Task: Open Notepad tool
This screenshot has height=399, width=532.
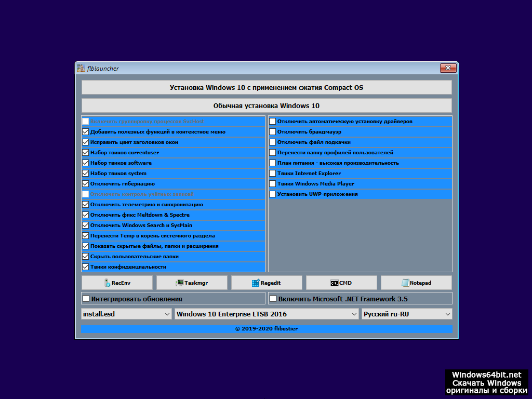Action: (x=416, y=283)
